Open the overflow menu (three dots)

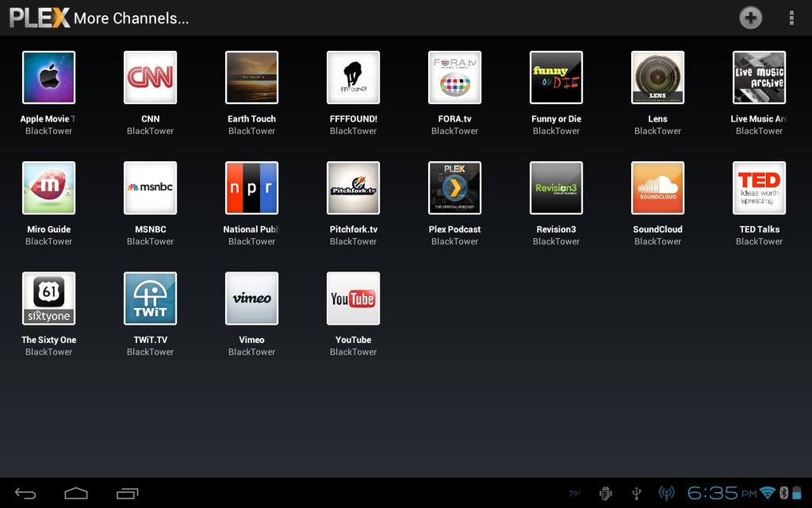point(791,18)
